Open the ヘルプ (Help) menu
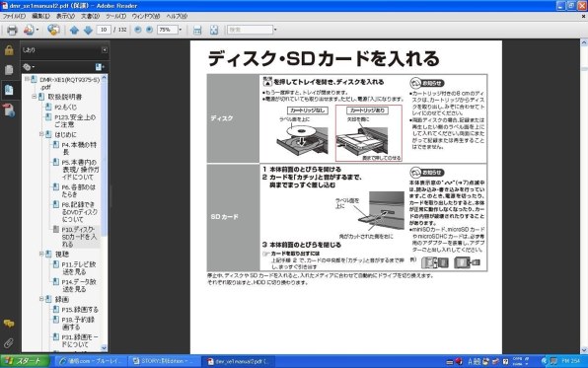Screen dimensions: 588x368 177,16
